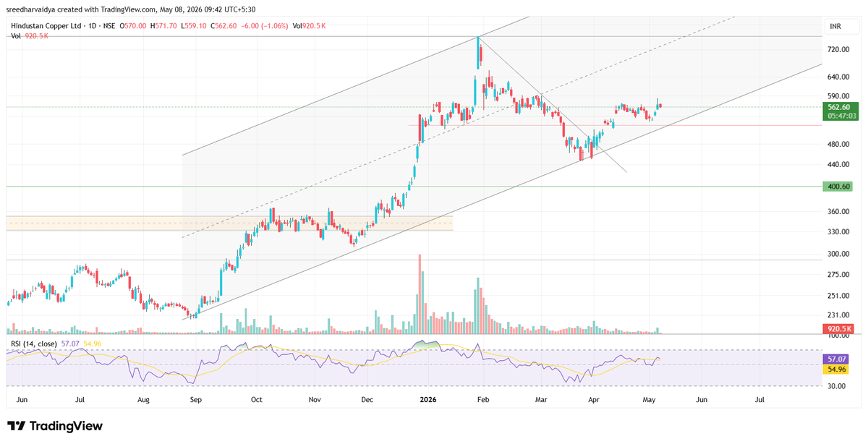Click the Aug time axis label
868x444 pixels.
pos(144,399)
